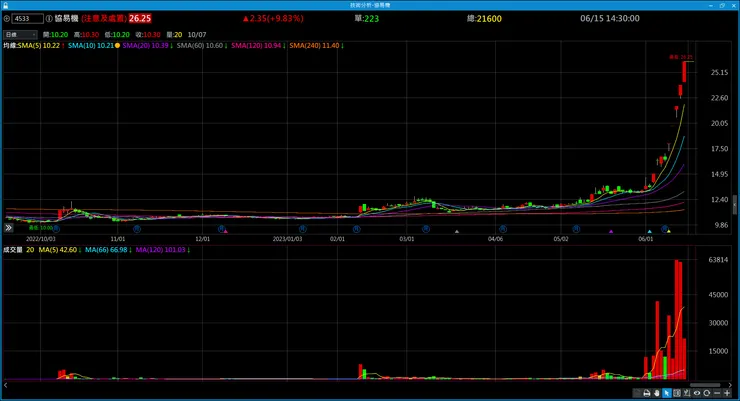Click the app icon in title bar corner
The width and height of the screenshot is (740, 401).
pyautogui.click(x=5, y=5)
